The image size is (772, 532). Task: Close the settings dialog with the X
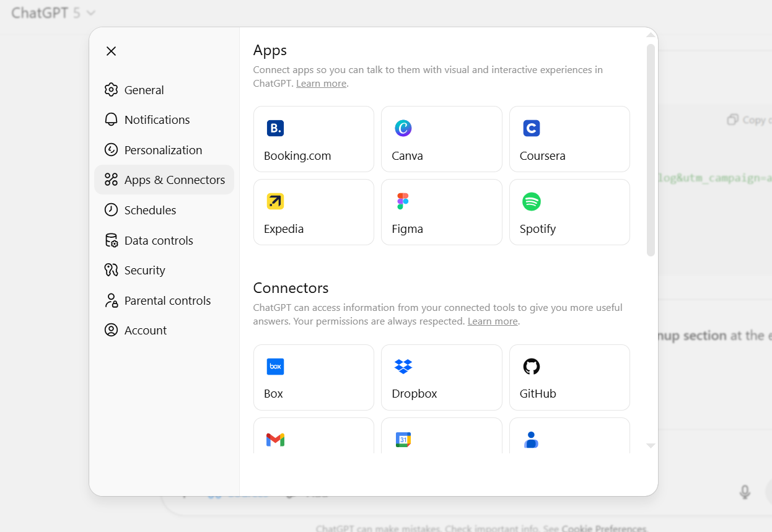(x=111, y=51)
